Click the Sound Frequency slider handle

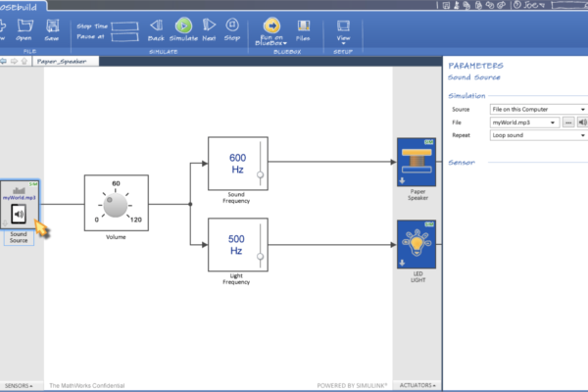coord(260,176)
